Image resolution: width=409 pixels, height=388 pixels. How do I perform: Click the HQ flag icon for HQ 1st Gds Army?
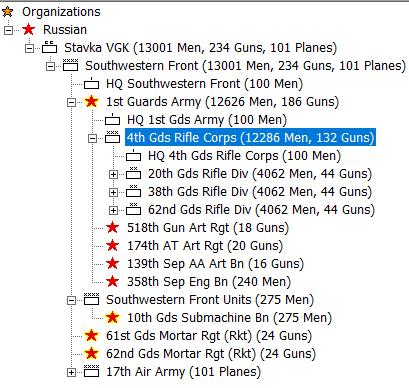coord(112,120)
